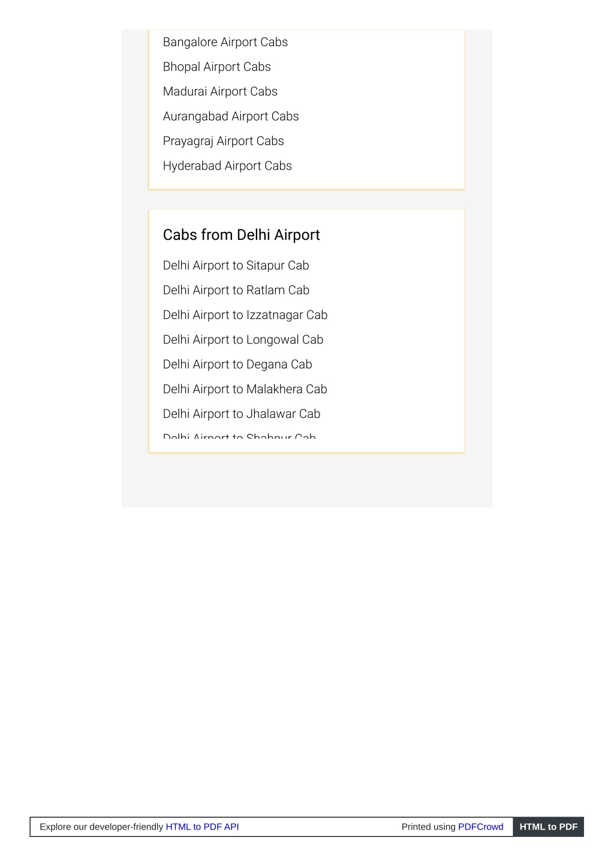Click the HTML to PDF button
614x868 pixels.
549,827
